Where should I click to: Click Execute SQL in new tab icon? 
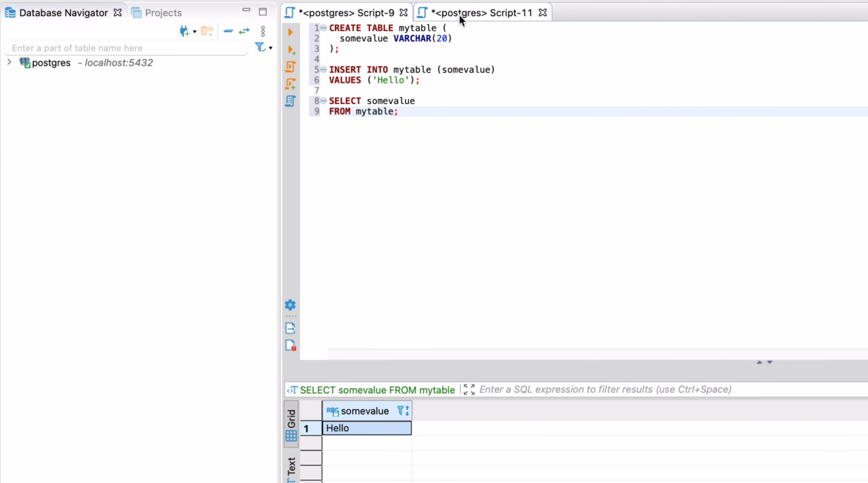291,50
